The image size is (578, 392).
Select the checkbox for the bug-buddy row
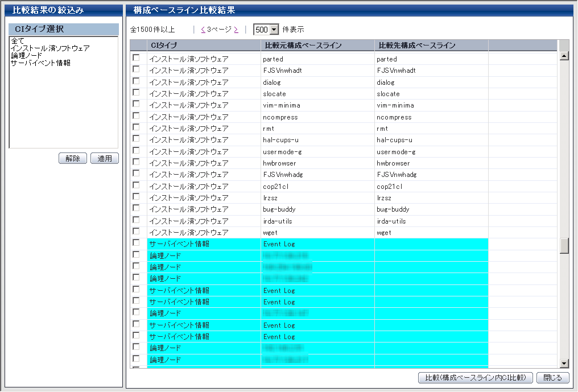[136, 208]
